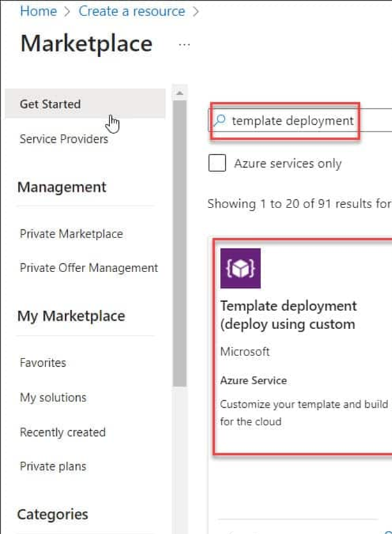Viewport: 392px width, 534px height.
Task: Click the Microsoft publisher text
Action: 245,352
